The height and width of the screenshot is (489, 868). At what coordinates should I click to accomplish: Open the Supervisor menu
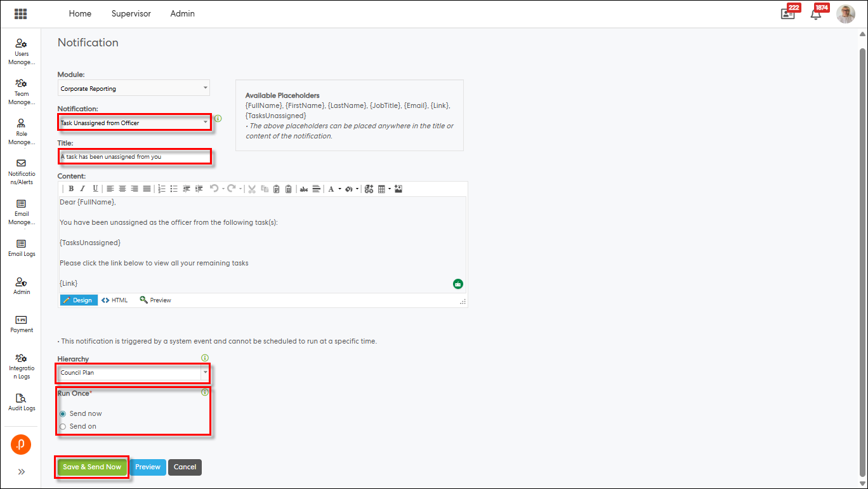tap(131, 13)
